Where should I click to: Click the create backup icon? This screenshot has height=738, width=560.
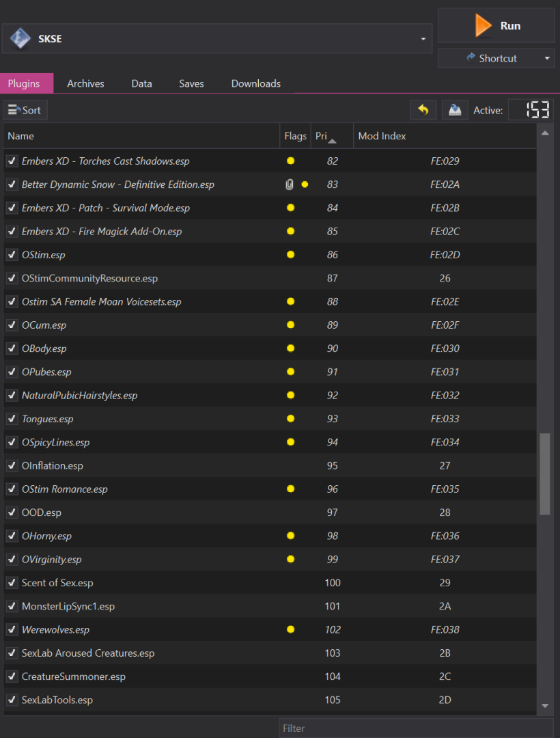[x=455, y=110]
